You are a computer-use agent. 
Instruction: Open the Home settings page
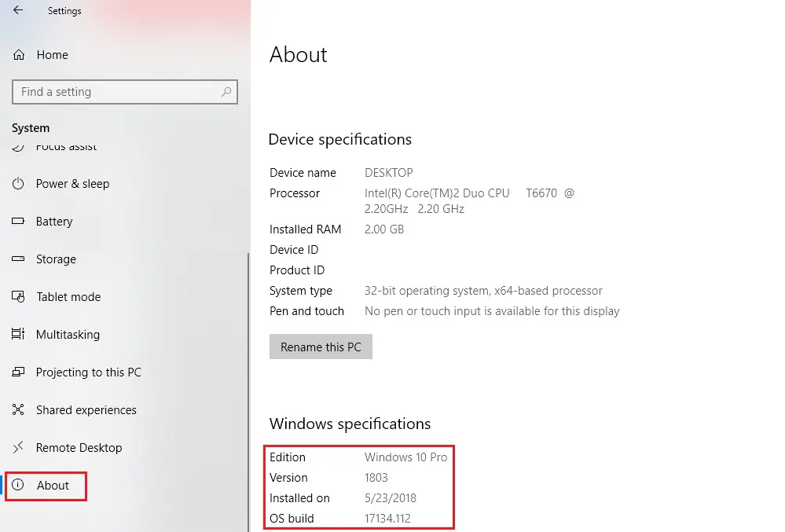pos(52,54)
